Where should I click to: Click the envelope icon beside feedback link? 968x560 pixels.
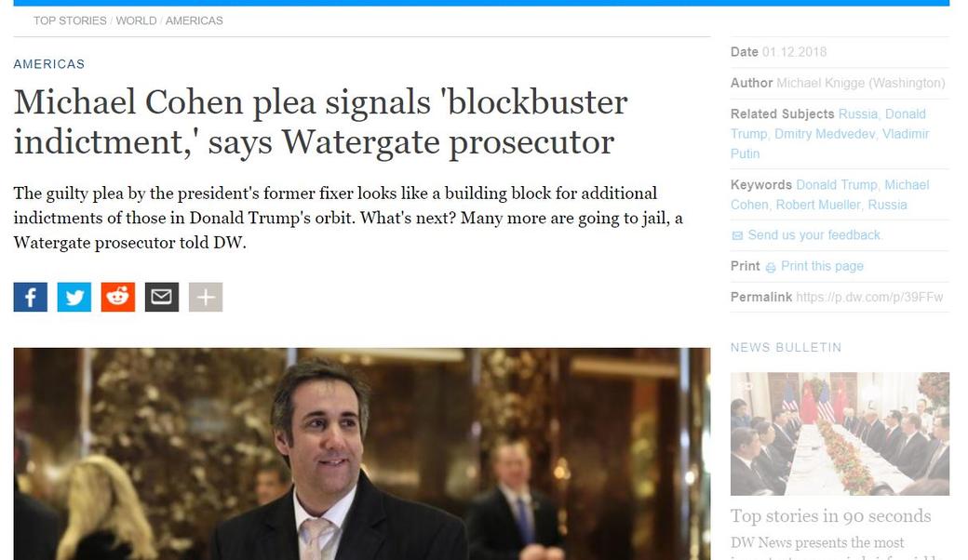[x=737, y=235]
